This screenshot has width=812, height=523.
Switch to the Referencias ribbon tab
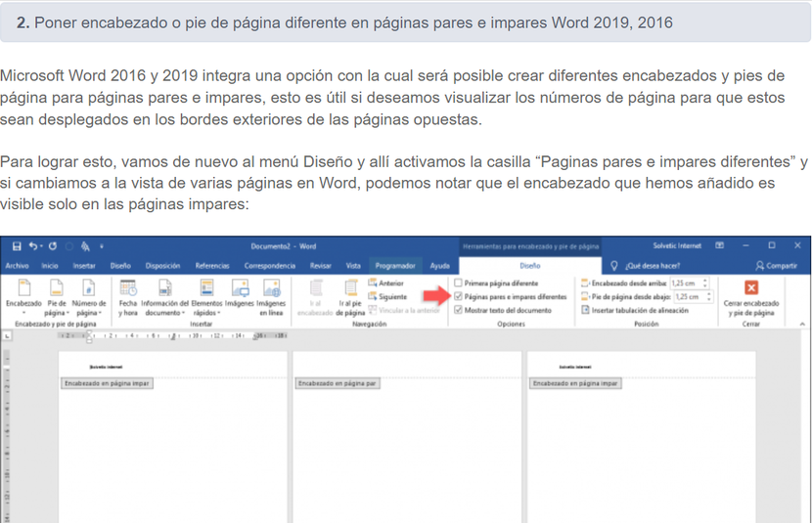211,265
